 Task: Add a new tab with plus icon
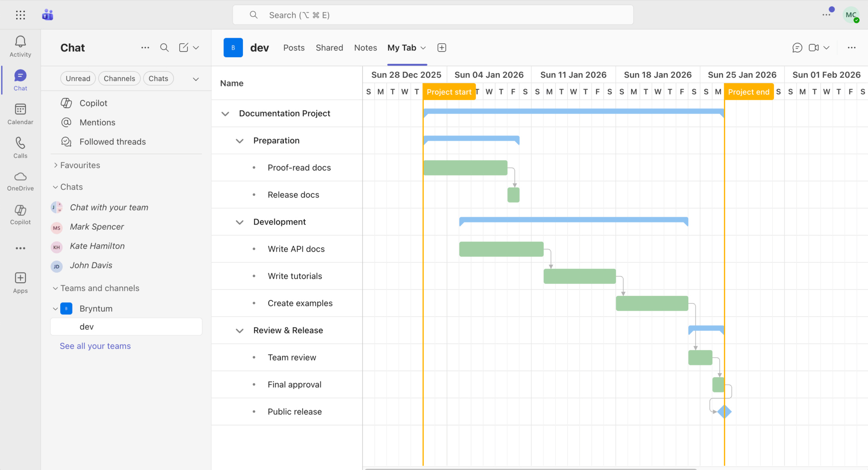[442, 47]
